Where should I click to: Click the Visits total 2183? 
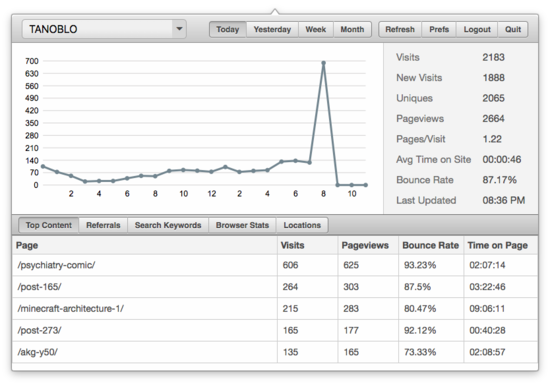(x=493, y=58)
